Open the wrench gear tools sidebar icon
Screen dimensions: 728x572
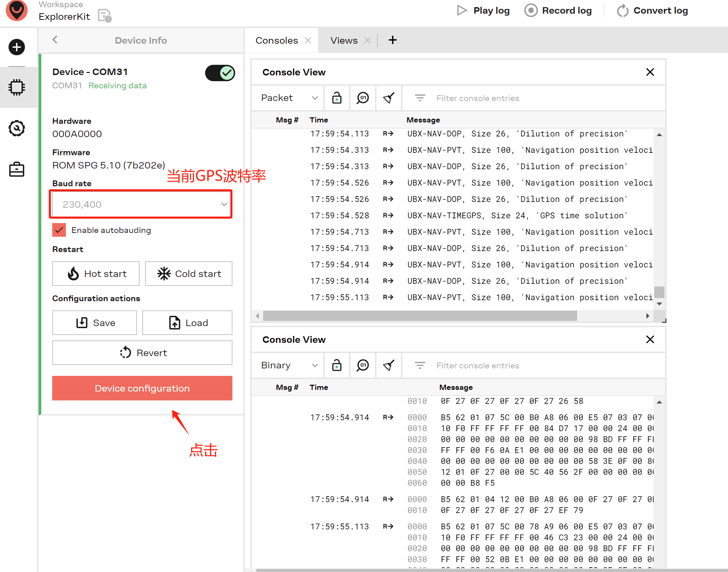pyautogui.click(x=17, y=128)
